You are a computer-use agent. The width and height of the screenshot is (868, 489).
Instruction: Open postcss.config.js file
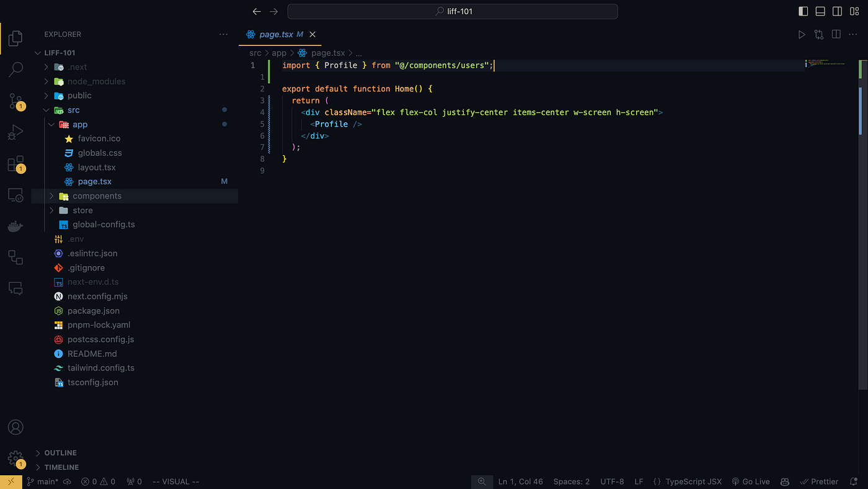(135, 339)
